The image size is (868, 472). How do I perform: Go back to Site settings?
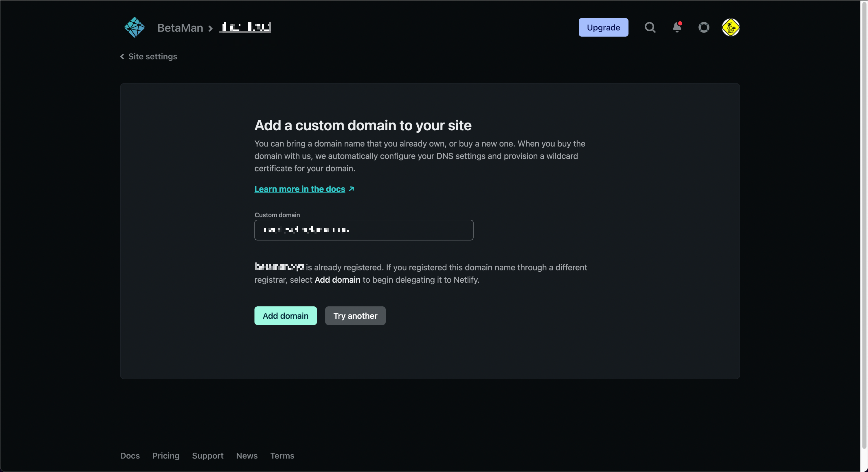(153, 57)
